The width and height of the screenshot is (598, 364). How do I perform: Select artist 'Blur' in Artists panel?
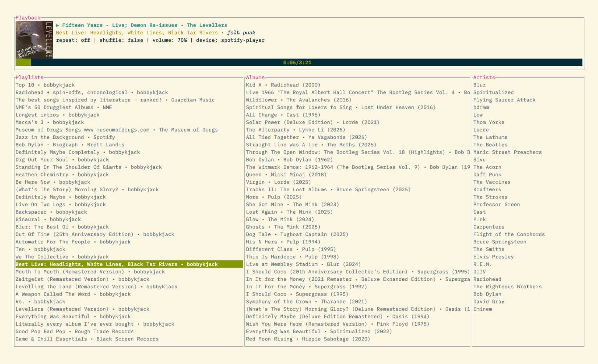pyautogui.click(x=479, y=85)
